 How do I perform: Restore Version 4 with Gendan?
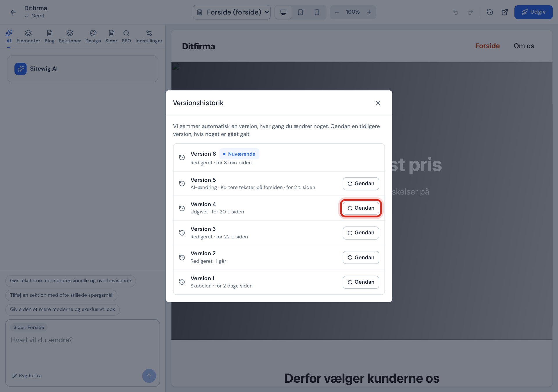361,208
